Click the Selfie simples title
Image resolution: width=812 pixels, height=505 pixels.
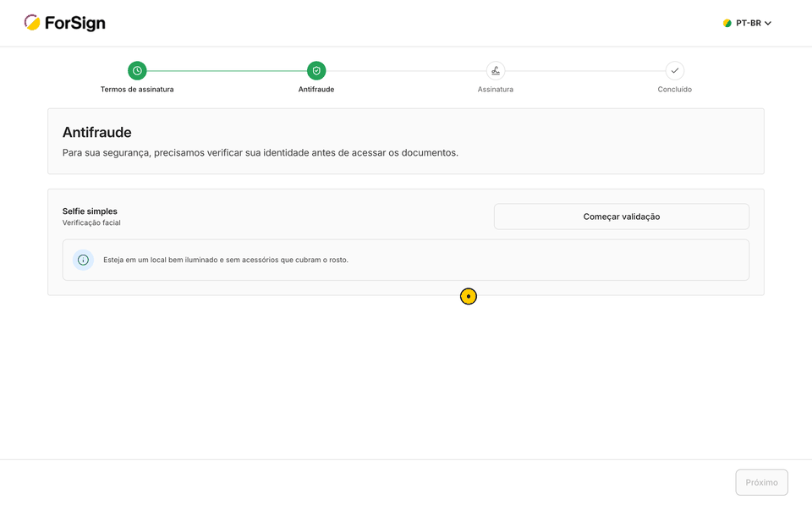coord(90,211)
